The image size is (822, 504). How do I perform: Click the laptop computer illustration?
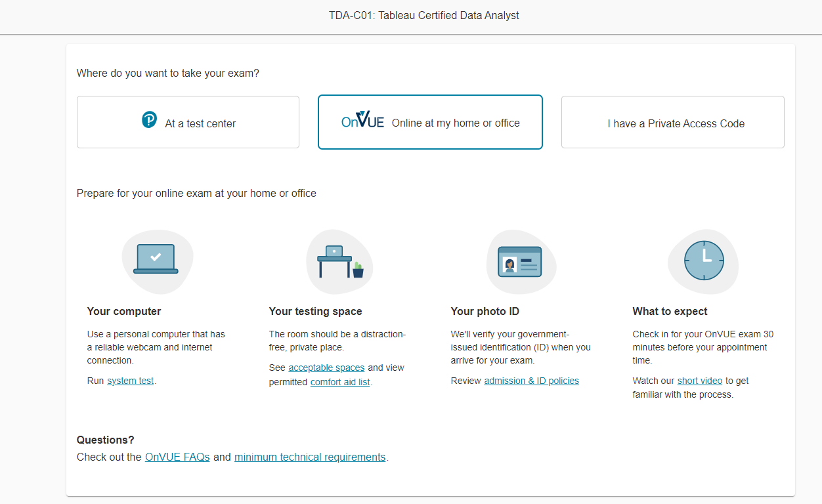point(156,259)
